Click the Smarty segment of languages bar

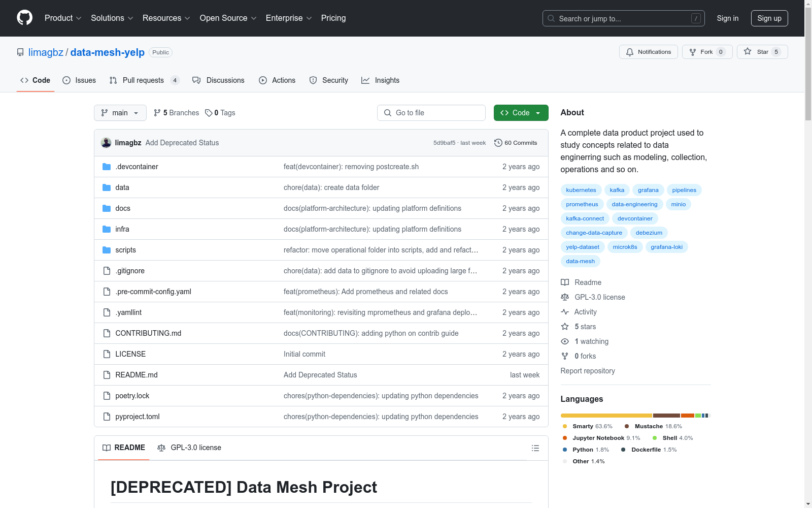pyautogui.click(x=606, y=416)
